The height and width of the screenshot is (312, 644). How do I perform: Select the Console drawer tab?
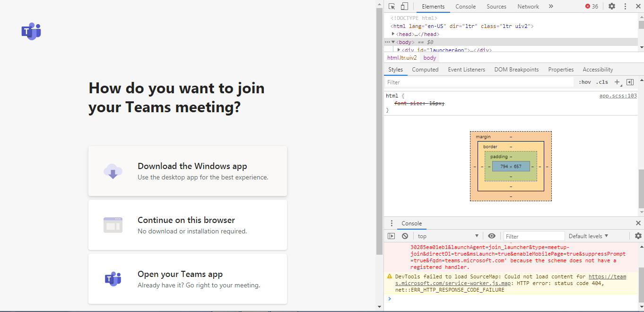411,223
